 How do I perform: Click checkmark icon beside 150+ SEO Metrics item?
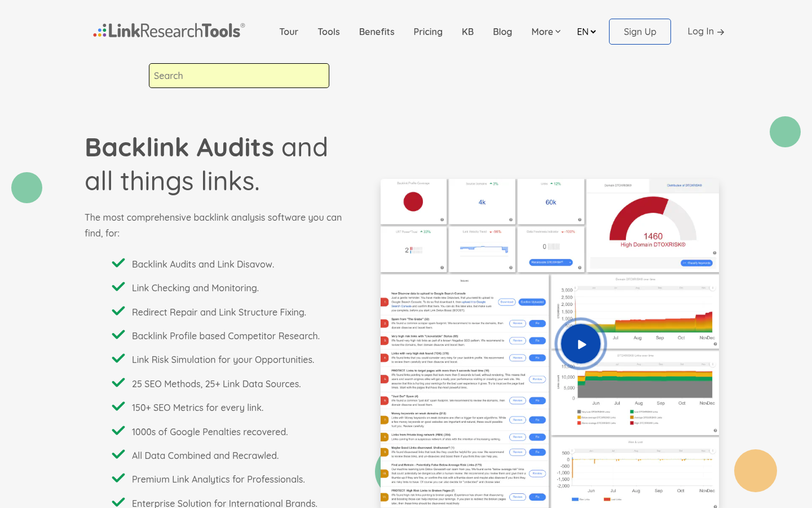(118, 406)
